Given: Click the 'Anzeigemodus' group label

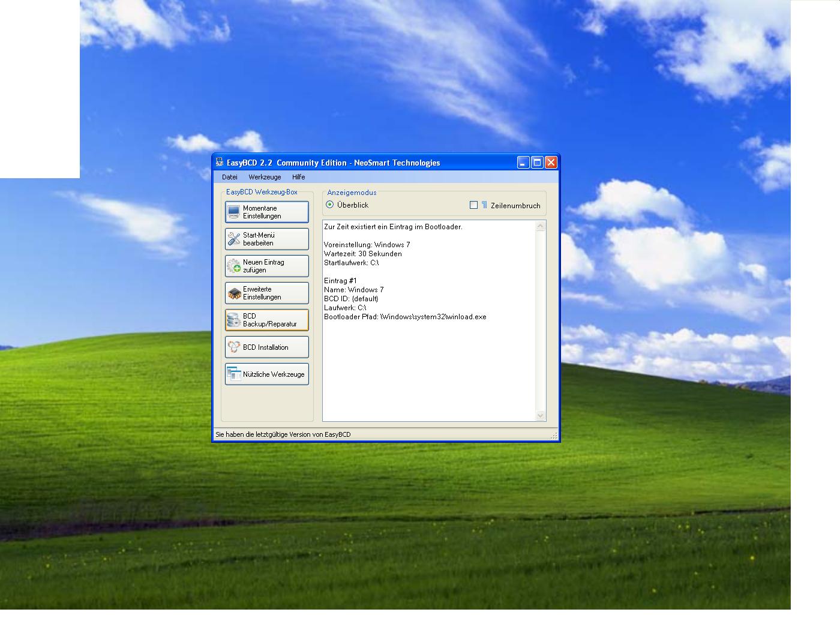Looking at the screenshot, I should [x=352, y=193].
